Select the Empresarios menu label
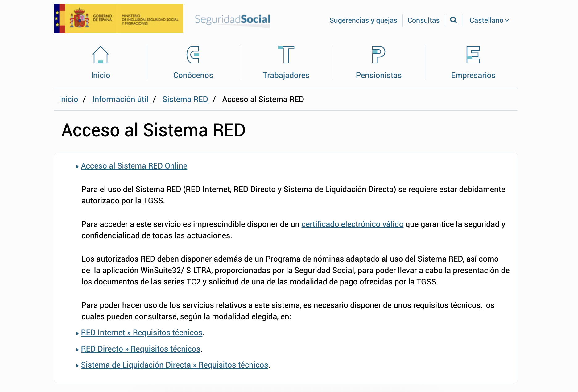The height and width of the screenshot is (392, 578). tap(473, 75)
